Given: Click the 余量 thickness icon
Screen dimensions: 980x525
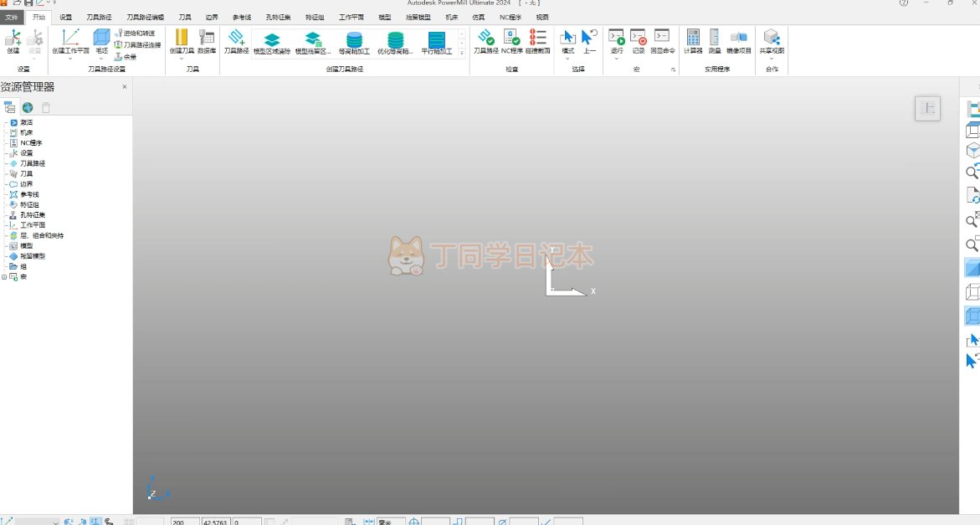Looking at the screenshot, I should tap(126, 57).
